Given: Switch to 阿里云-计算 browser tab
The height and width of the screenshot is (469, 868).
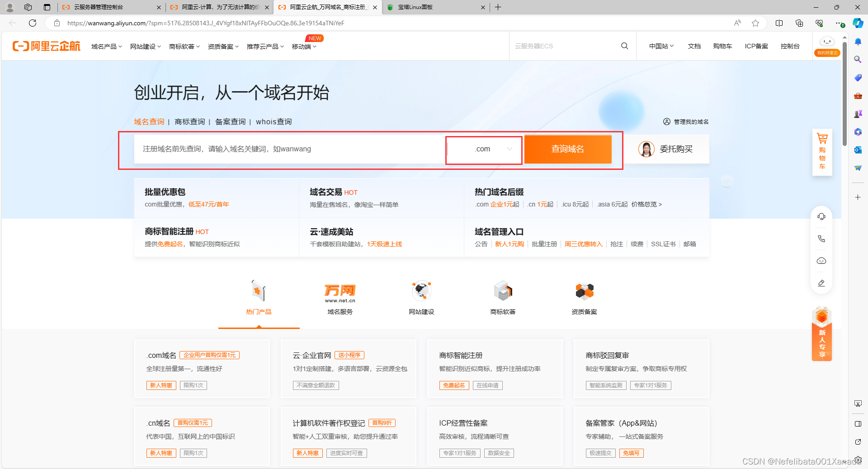Looking at the screenshot, I should pyautogui.click(x=219, y=7).
